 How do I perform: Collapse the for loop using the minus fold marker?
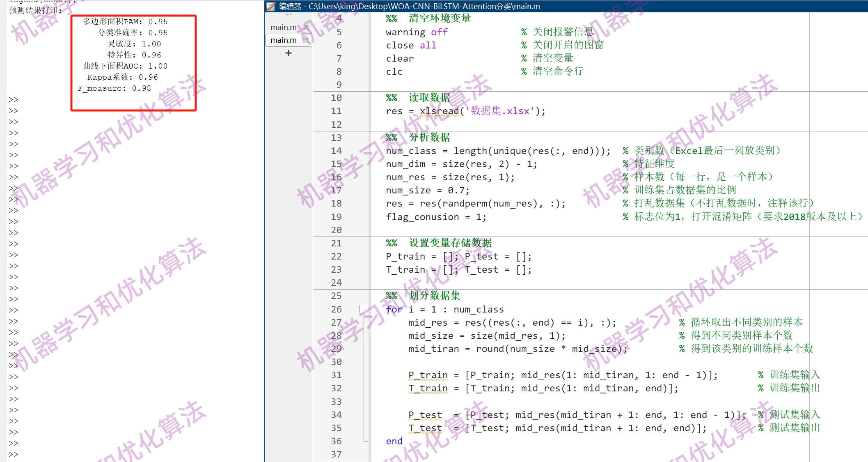[363, 309]
